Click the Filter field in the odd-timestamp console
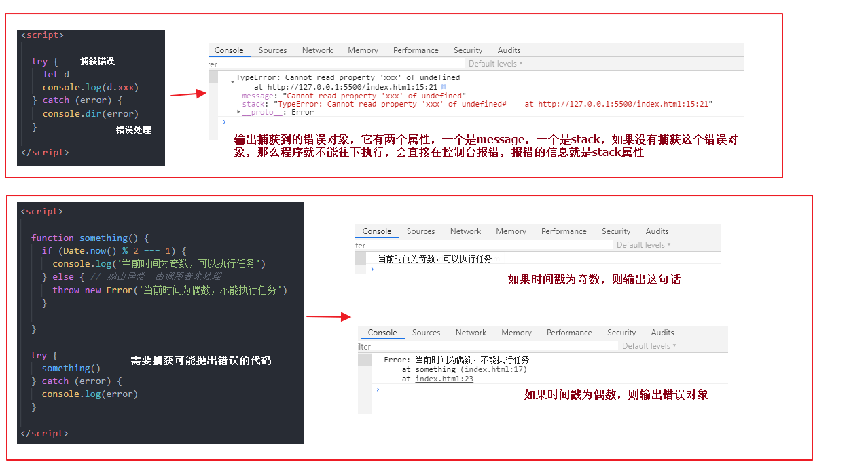 pos(484,245)
